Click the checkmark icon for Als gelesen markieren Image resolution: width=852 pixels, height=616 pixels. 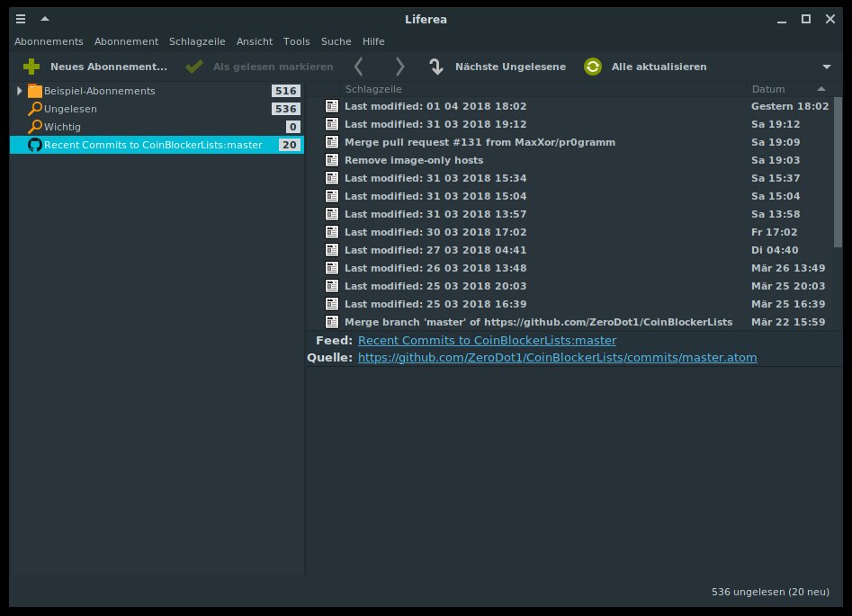tap(194, 67)
